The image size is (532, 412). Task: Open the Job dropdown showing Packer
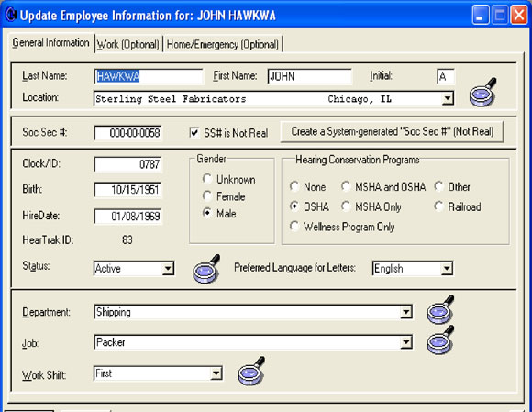[x=406, y=342]
